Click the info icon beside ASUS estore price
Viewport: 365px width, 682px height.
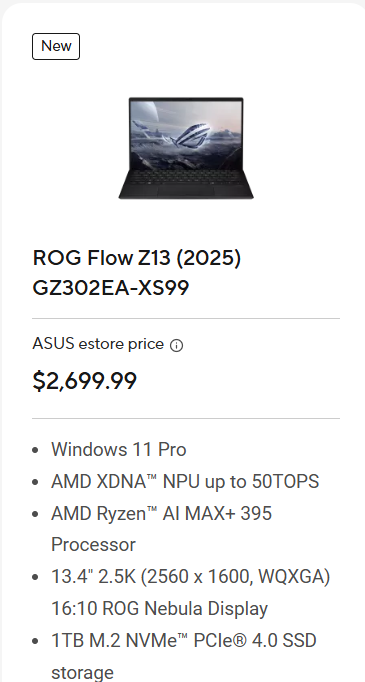176,345
